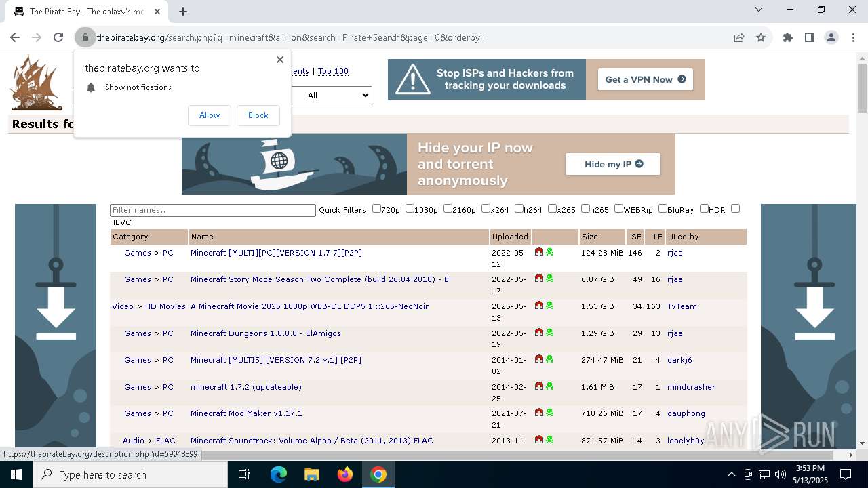The height and width of the screenshot is (488, 868).
Task: Click the Pirate Bay ship logo
Action: coord(36,83)
